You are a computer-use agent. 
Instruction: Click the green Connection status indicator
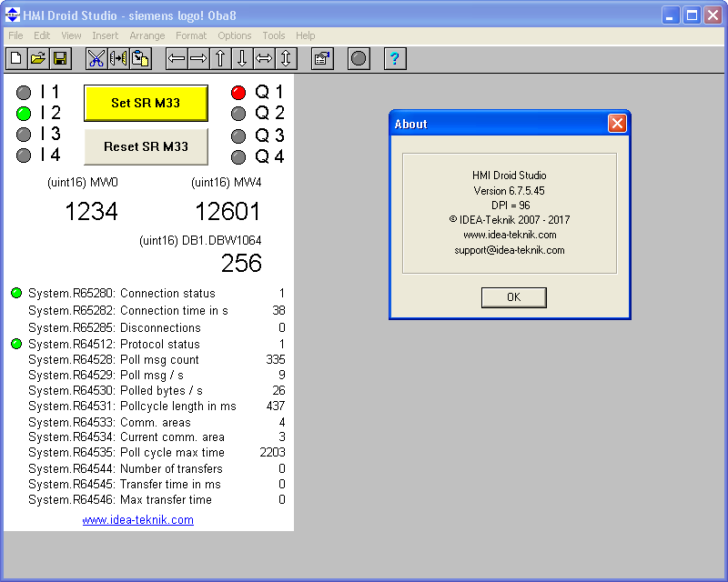(x=16, y=293)
